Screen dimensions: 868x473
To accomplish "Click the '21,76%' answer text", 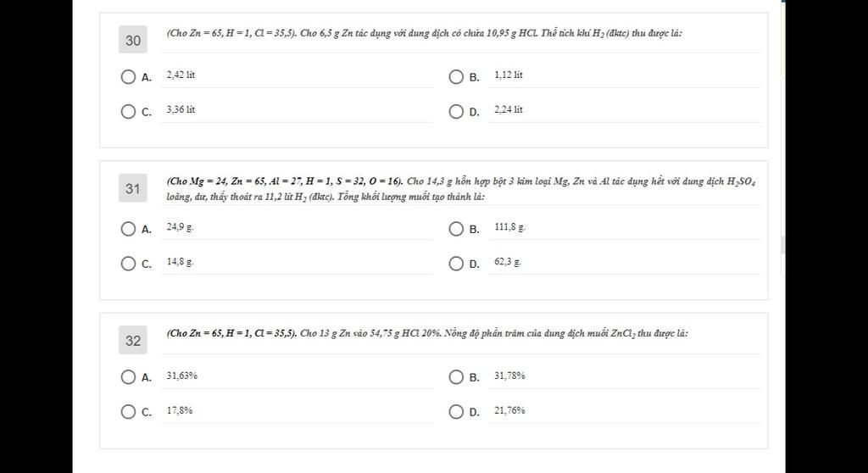I will (x=509, y=410).
